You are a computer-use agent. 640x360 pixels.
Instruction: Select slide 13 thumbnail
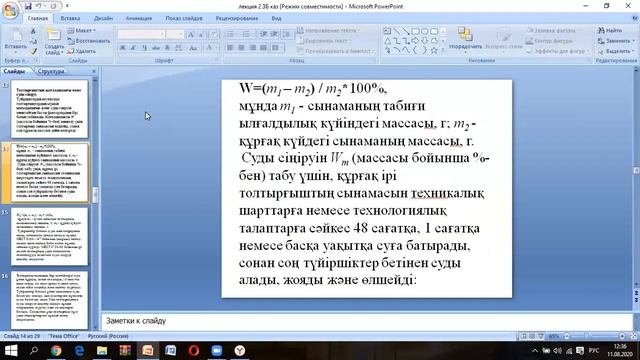coord(49,109)
